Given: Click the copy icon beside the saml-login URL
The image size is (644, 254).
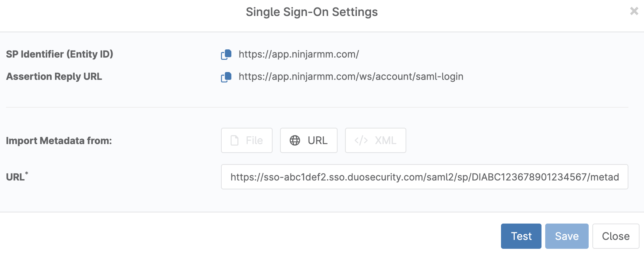Looking at the screenshot, I should (x=226, y=77).
